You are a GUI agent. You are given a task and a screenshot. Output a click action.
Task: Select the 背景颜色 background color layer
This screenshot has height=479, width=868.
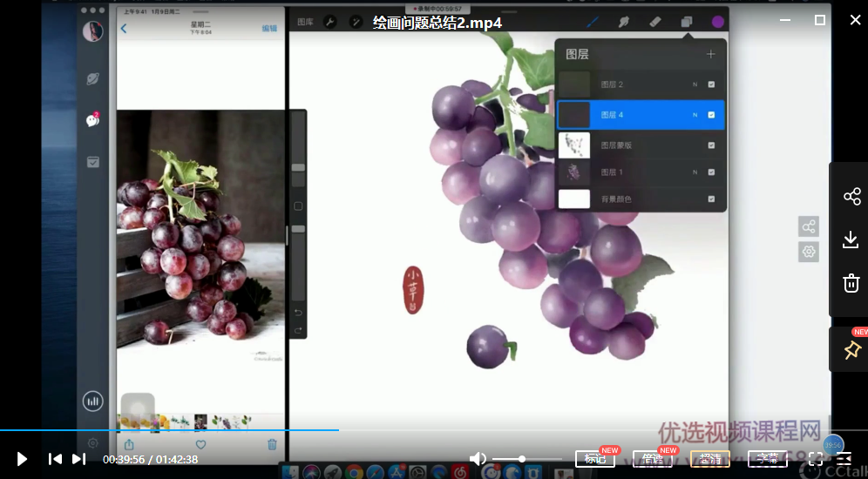[x=641, y=199]
